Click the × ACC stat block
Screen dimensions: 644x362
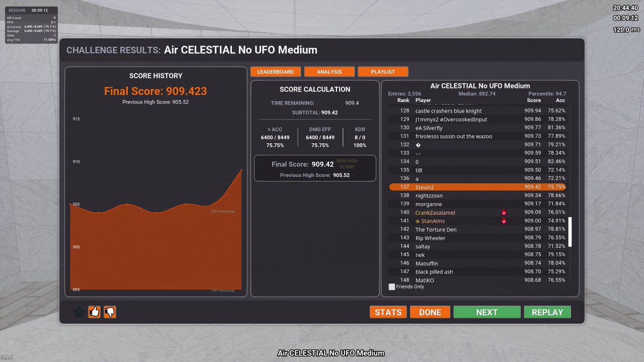[x=275, y=137]
